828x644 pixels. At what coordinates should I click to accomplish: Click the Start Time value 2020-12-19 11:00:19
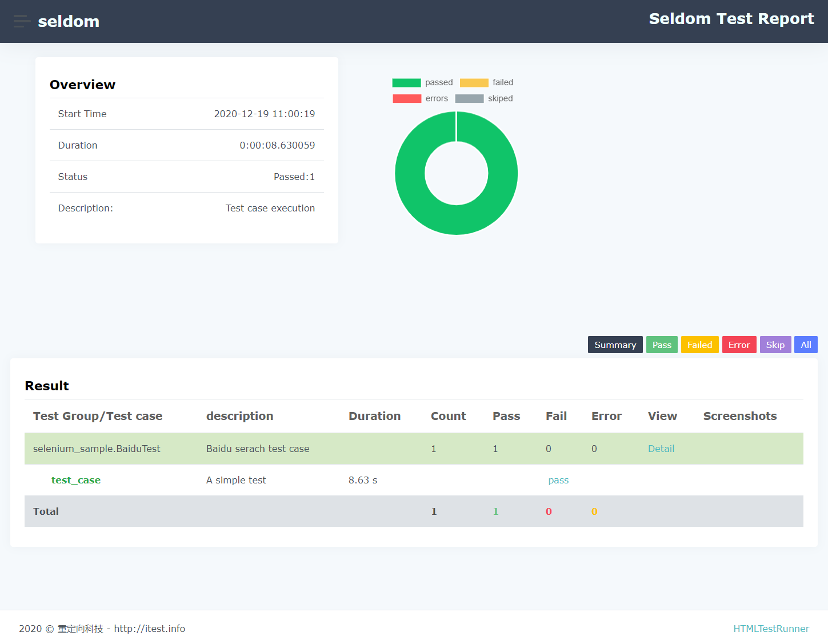tap(265, 114)
